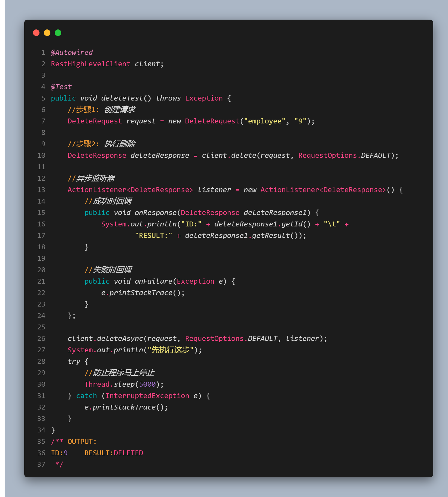Click the green maximize dot
This screenshot has width=448, height=497.
tap(58, 33)
